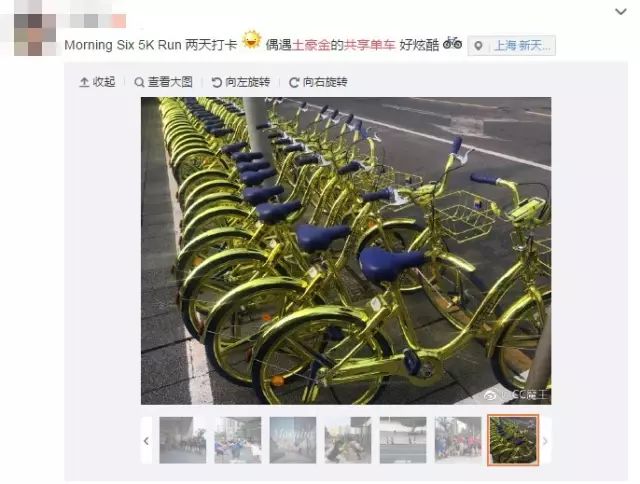The width and height of the screenshot is (640, 484).
Task: Select the fifth thumbnail in the strip
Action: pos(403,440)
